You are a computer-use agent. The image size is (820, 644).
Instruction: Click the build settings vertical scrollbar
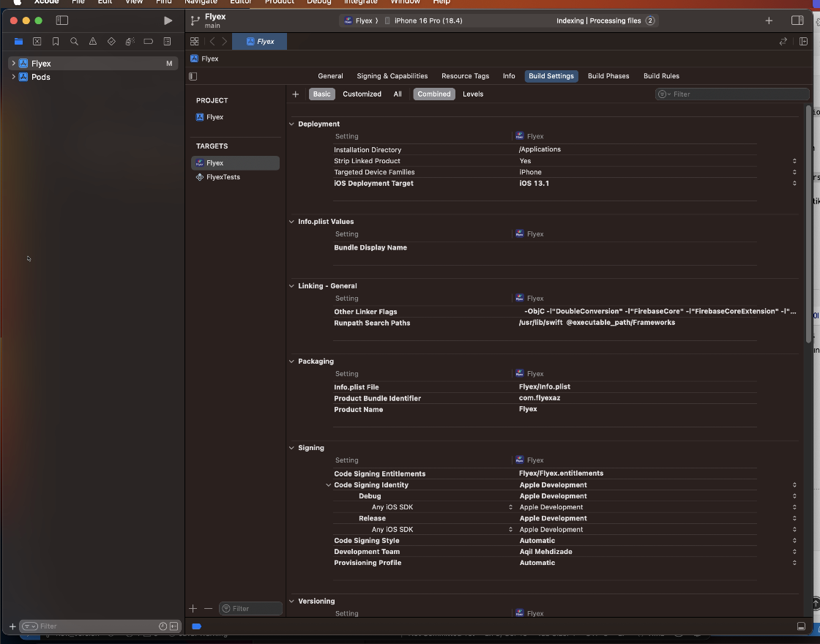[x=808, y=220]
